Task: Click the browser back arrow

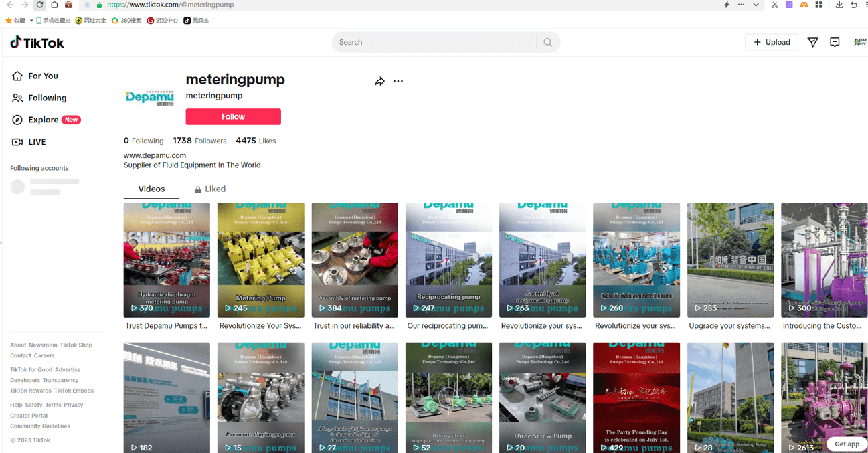Action: coord(10,5)
